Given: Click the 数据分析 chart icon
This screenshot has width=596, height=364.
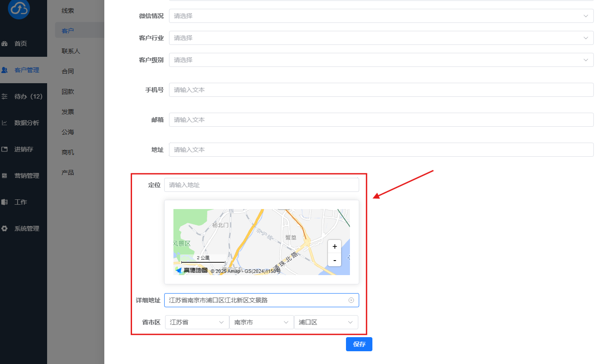Looking at the screenshot, I should coord(5,123).
